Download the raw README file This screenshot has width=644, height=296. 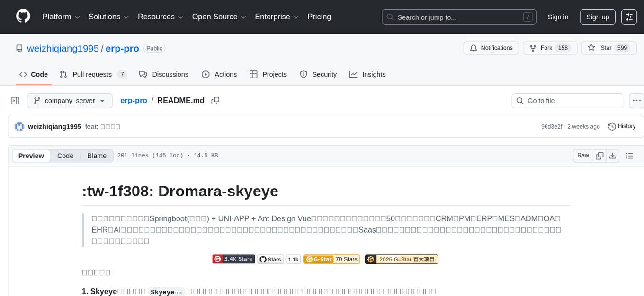pos(612,156)
